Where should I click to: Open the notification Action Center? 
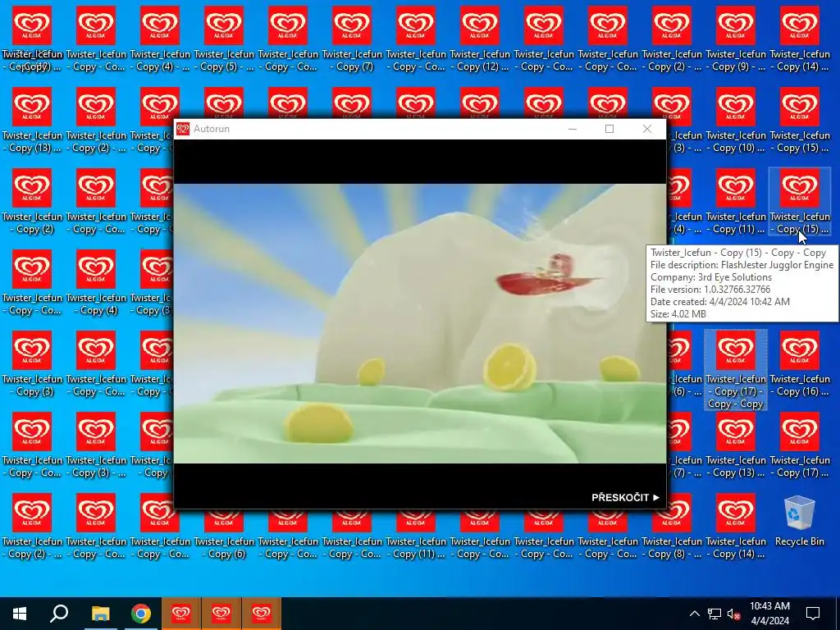(813, 614)
